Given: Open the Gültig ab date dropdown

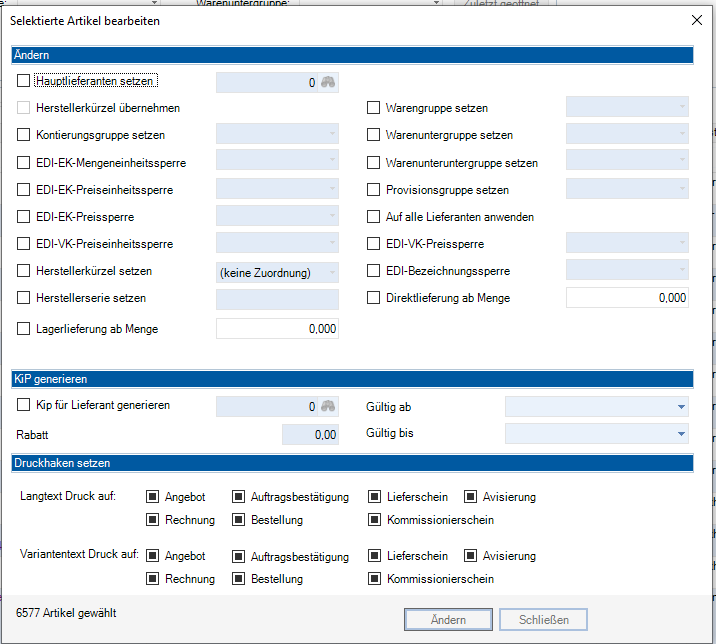Looking at the screenshot, I should (x=682, y=407).
